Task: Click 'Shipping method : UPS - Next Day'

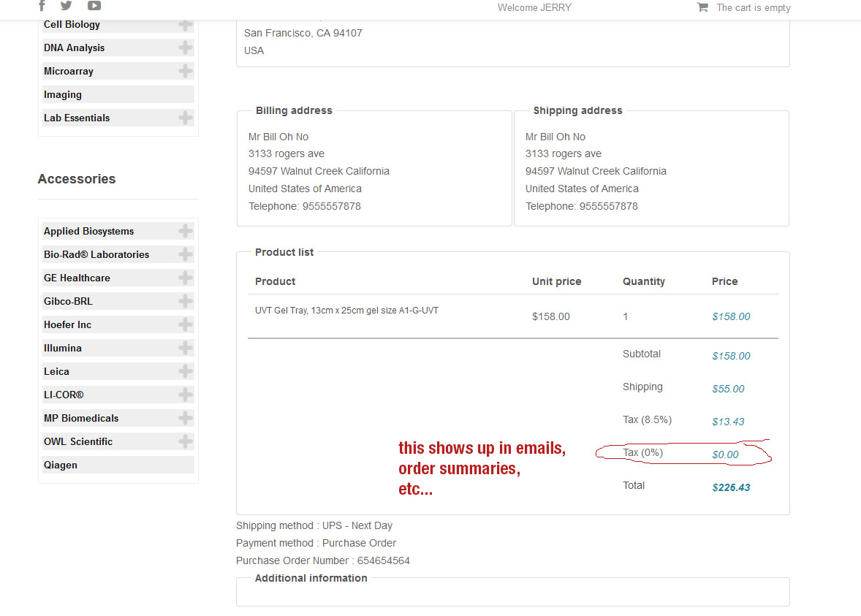Action: coord(314,526)
